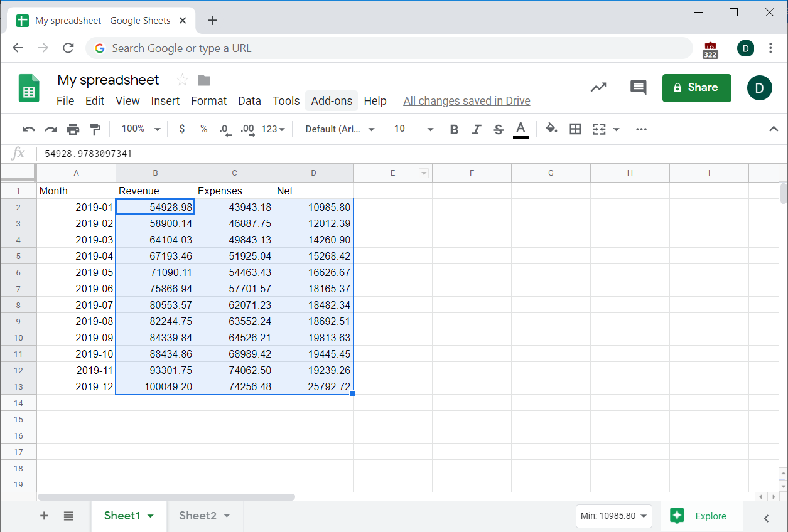Image resolution: width=788 pixels, height=532 pixels.
Task: Open the Format menu
Action: (208, 101)
